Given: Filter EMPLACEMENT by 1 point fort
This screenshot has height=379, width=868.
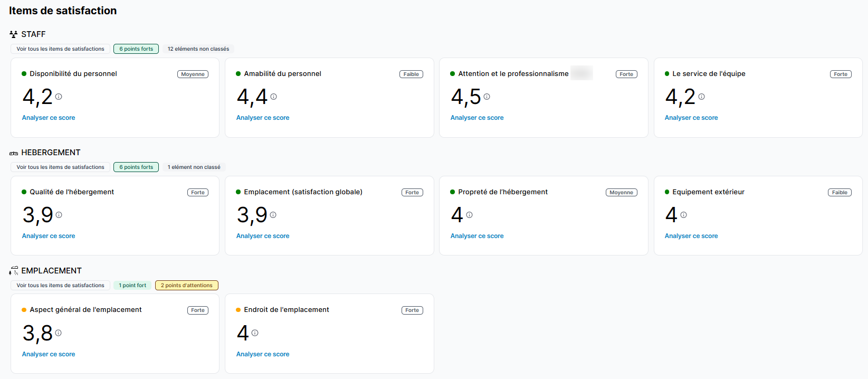Looking at the screenshot, I should pos(132,286).
